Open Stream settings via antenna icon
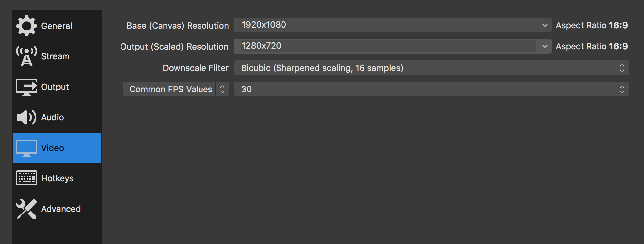Screen dimensions: 644x244 pos(27,56)
